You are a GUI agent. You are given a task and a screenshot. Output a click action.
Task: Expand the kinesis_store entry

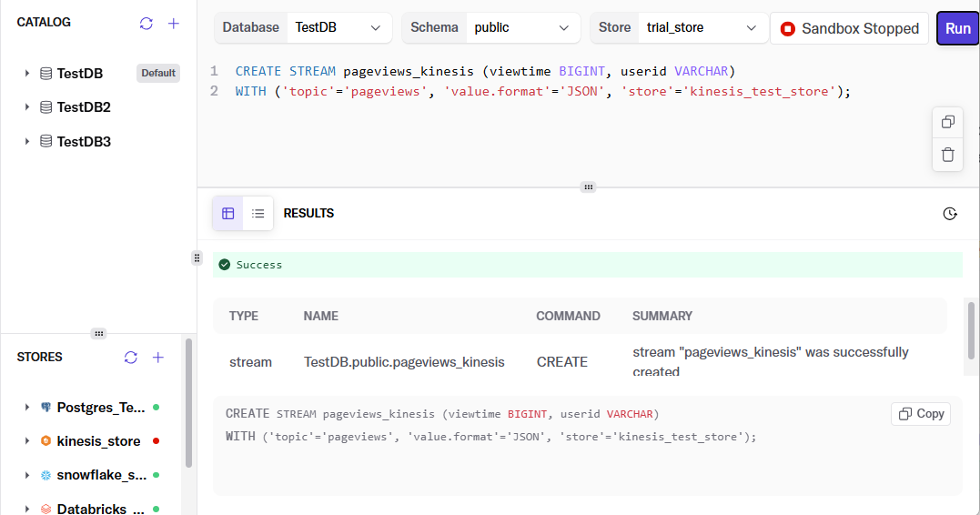tap(27, 441)
